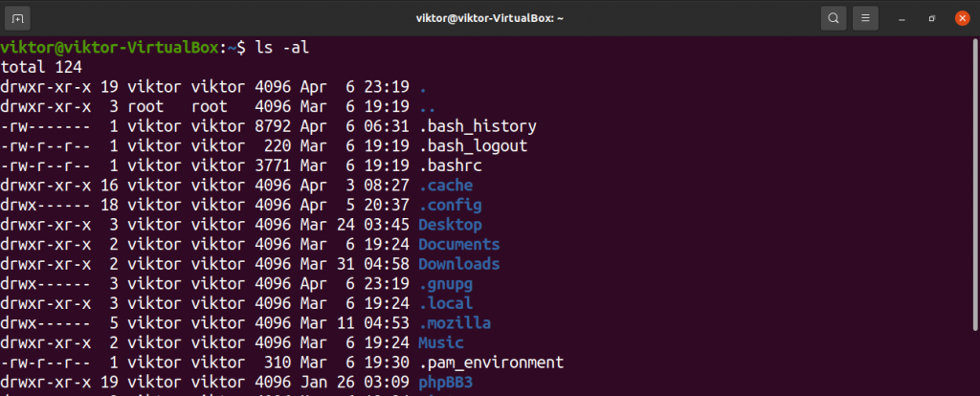Minimize the terminal window
Image resolution: width=980 pixels, height=396 pixels.
pos(902,19)
